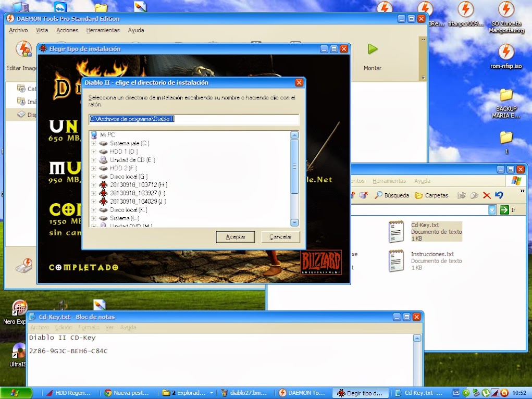The width and height of the screenshot is (532, 399).
Task: Click the drive list scroll down arrow
Action: pos(294,222)
